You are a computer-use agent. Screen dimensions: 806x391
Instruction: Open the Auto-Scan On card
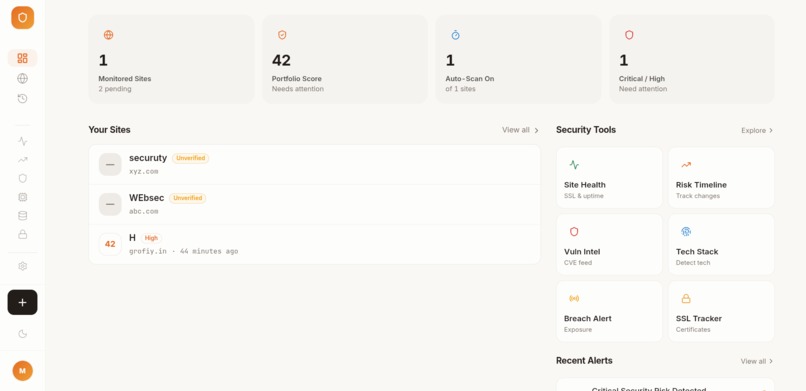pyautogui.click(x=518, y=59)
